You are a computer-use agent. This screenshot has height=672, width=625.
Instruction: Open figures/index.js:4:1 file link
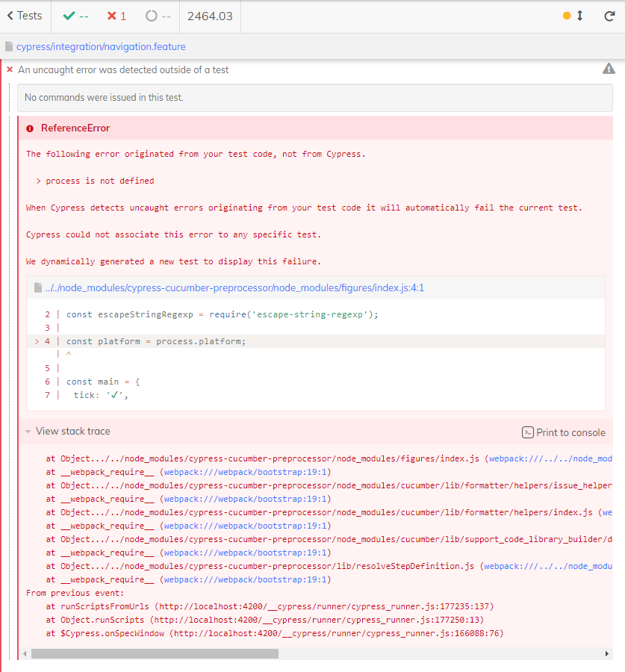[234, 287]
